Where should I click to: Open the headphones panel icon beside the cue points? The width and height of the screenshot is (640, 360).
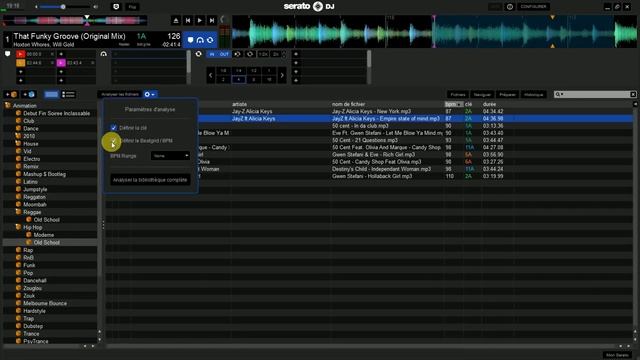(x=104, y=54)
